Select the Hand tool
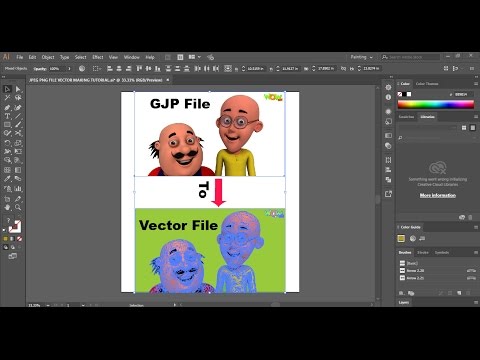This screenshot has width=480, height=360. (7, 207)
